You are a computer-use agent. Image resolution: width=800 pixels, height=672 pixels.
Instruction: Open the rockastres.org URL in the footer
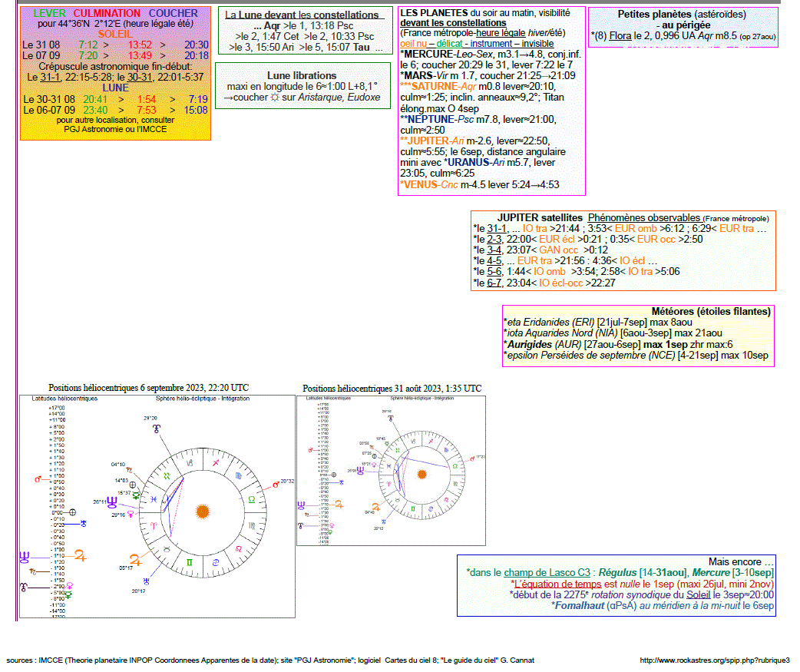(715, 660)
